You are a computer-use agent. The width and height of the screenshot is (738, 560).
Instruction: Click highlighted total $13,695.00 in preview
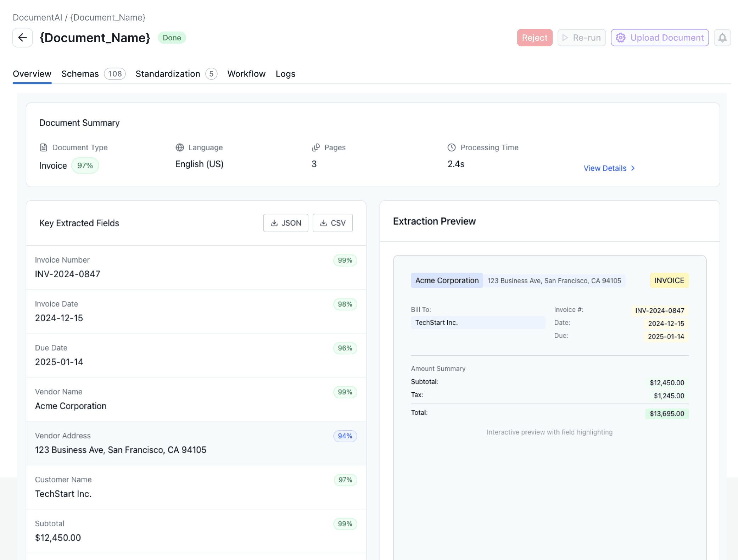[667, 414]
